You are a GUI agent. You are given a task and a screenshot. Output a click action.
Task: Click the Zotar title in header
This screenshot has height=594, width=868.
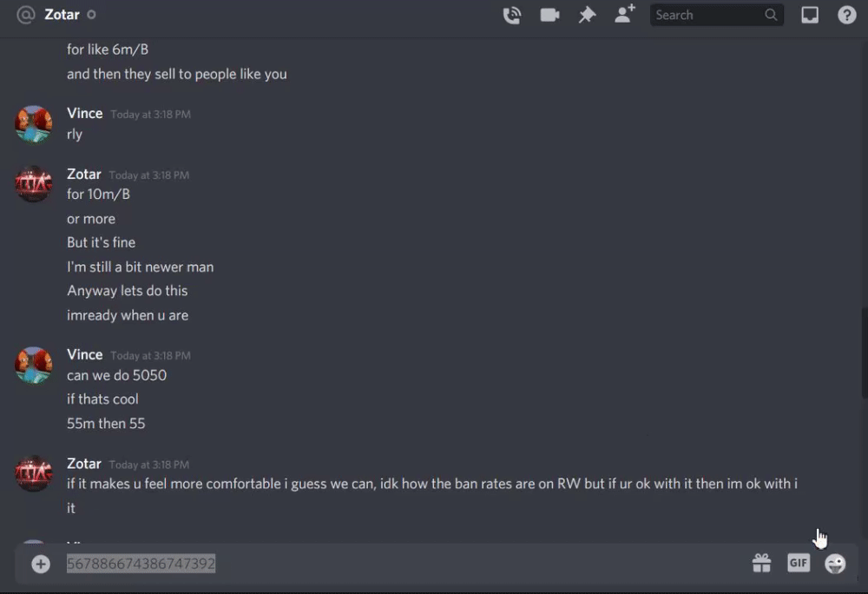[x=62, y=15]
